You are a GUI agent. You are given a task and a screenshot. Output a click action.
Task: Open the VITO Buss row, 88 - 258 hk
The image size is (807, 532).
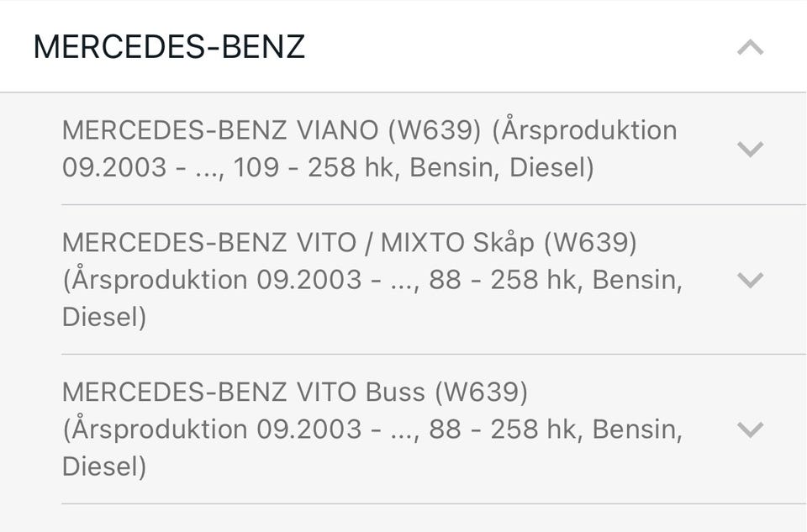pyautogui.click(x=434, y=429)
